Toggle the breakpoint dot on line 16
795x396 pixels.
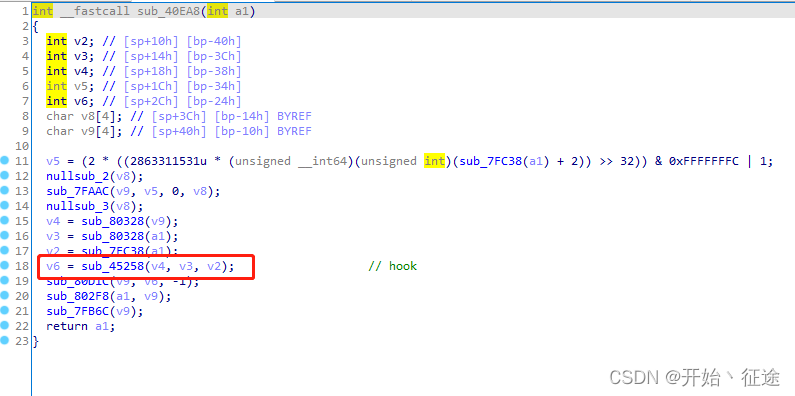[x=5, y=235]
